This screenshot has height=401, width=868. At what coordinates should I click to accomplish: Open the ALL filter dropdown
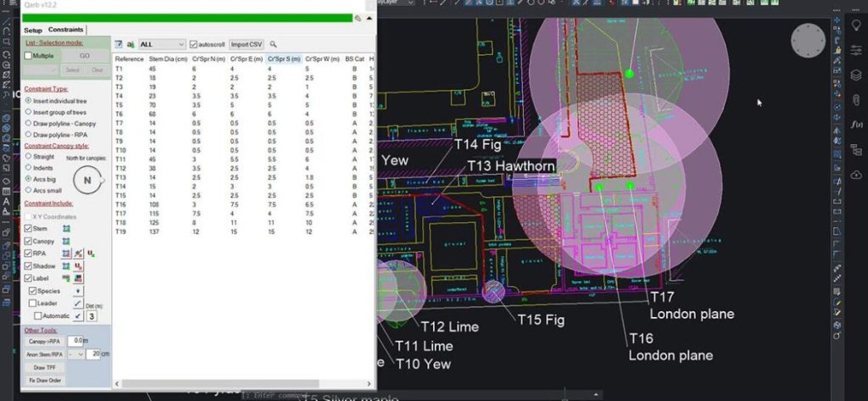(x=162, y=44)
